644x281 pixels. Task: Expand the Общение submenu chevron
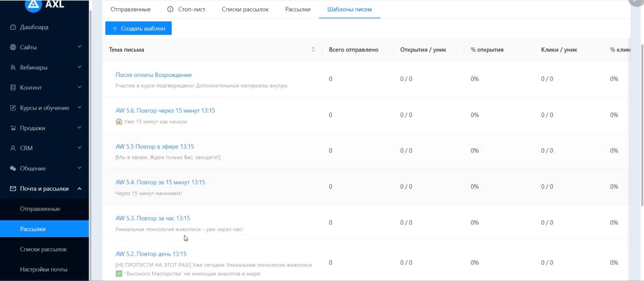coord(80,169)
